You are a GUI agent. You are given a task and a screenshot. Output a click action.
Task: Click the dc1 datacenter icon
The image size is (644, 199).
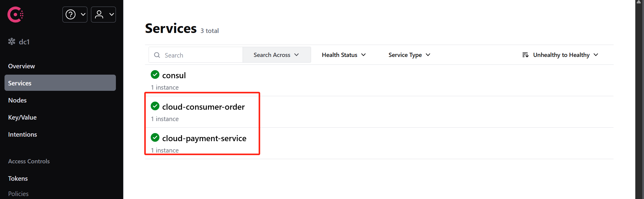click(x=12, y=41)
